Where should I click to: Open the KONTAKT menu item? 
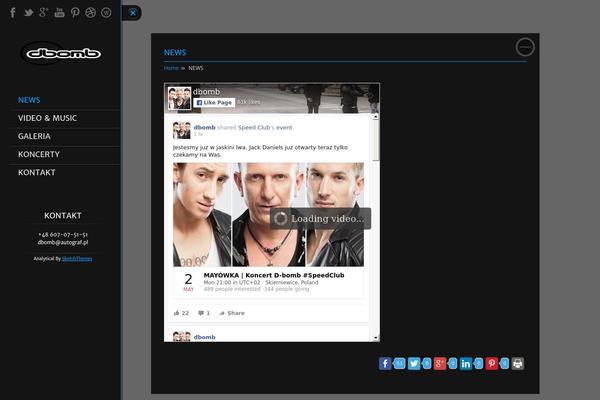[37, 173]
